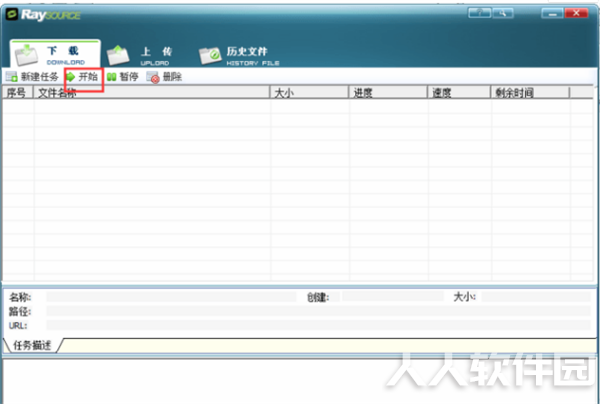The height and width of the screenshot is (404, 600).
Task: Sort by 进度 column header
Action: pyautogui.click(x=388, y=92)
